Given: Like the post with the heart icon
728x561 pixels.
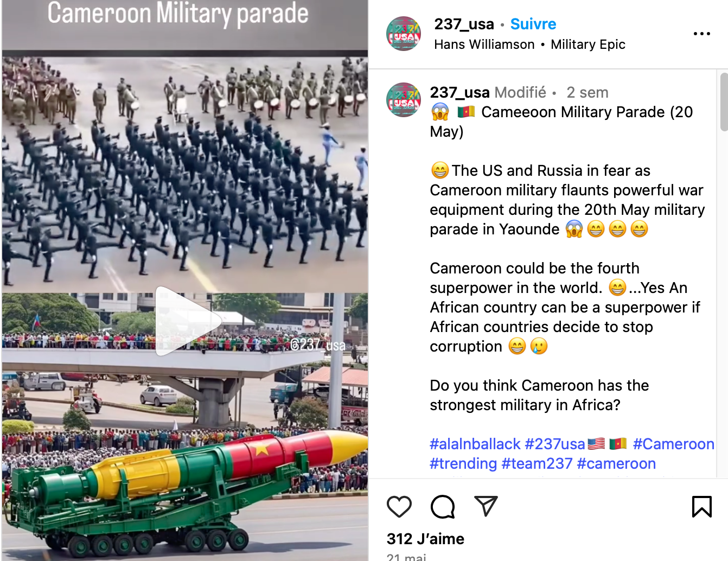Looking at the screenshot, I should pos(399,506).
